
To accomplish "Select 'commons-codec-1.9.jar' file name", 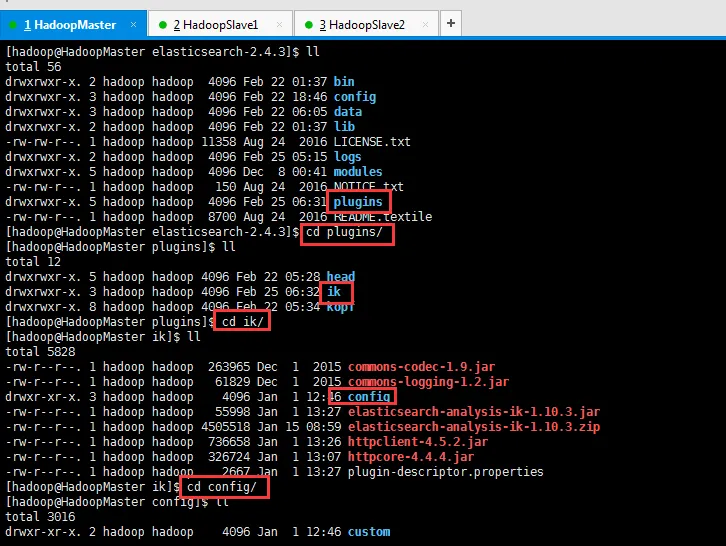I will [x=421, y=367].
